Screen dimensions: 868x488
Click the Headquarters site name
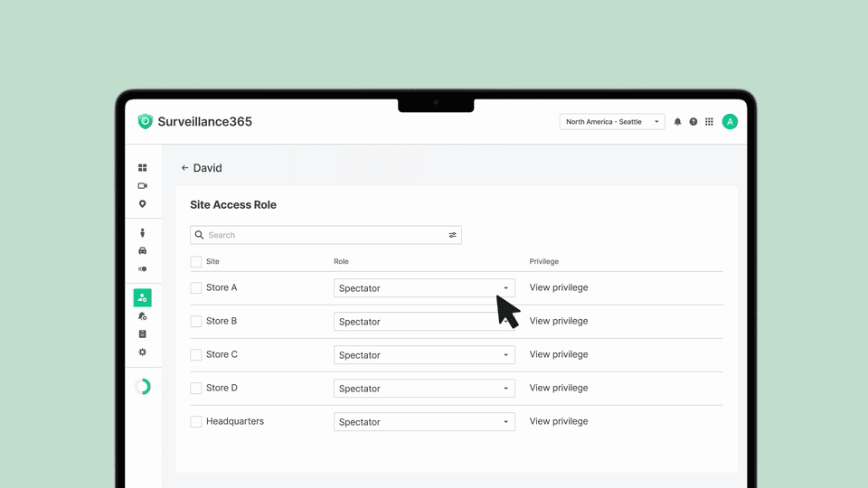(x=235, y=422)
